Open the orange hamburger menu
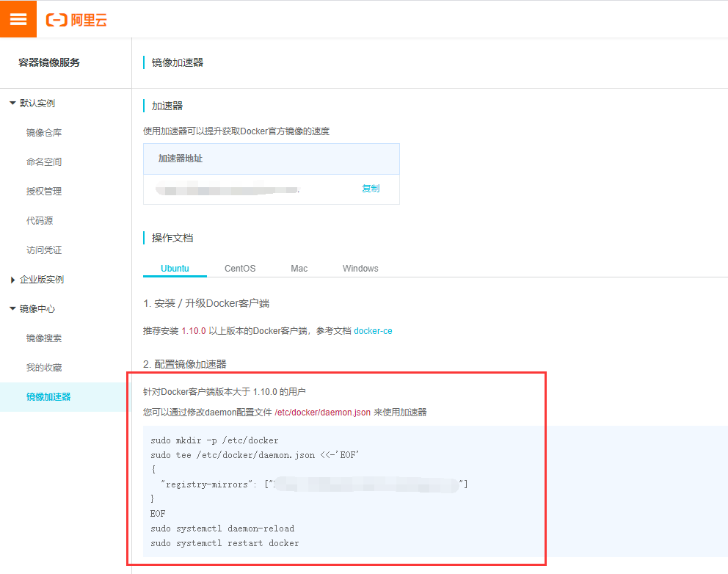This screenshot has width=728, height=574. click(x=18, y=19)
